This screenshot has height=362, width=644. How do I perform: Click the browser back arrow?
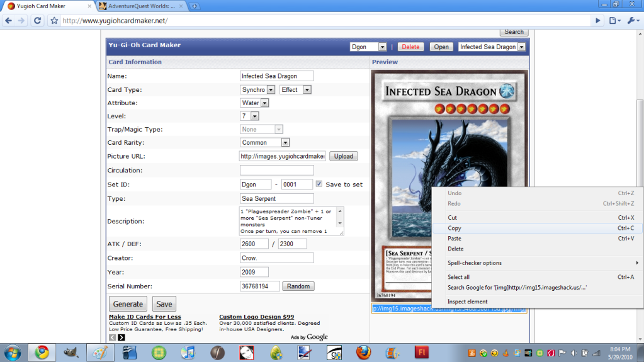(x=9, y=21)
